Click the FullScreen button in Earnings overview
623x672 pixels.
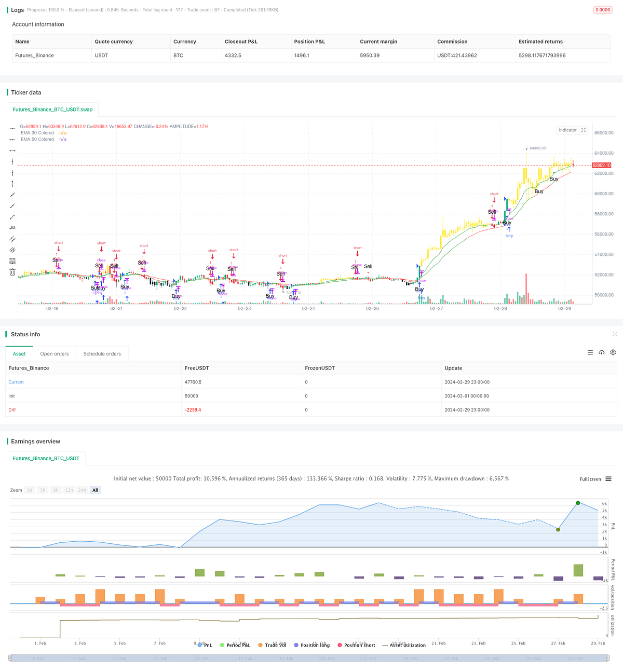pyautogui.click(x=590, y=479)
